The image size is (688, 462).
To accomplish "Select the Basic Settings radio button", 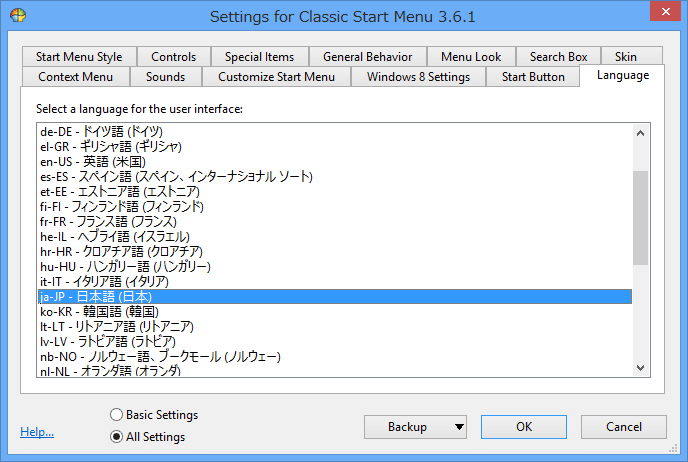I will (x=117, y=415).
